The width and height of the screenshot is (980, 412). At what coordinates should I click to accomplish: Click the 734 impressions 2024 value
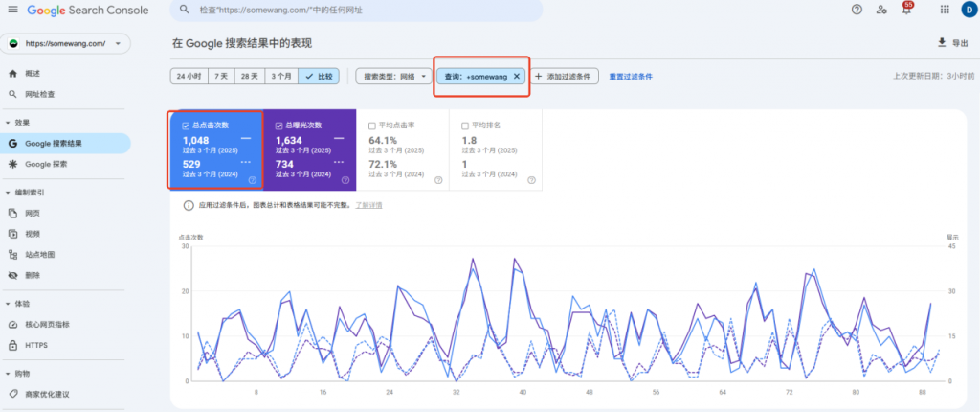284,164
